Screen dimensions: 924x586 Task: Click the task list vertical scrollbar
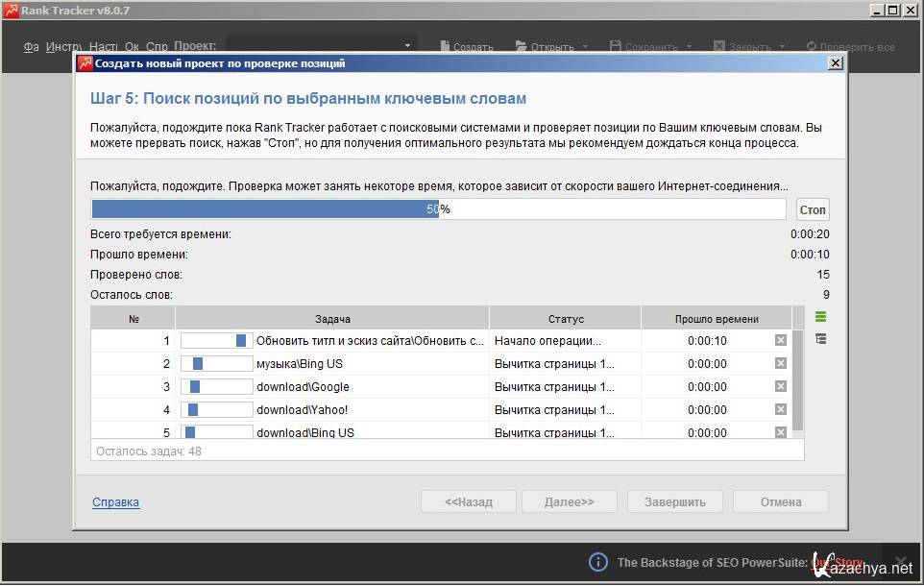click(798, 382)
